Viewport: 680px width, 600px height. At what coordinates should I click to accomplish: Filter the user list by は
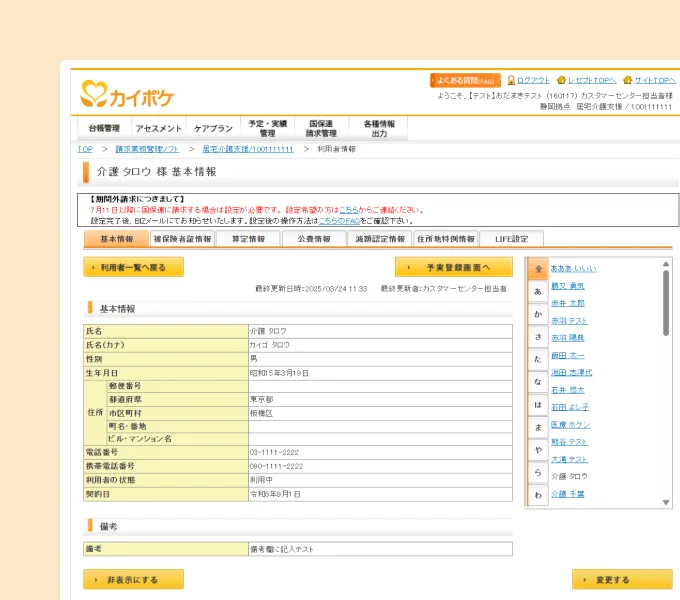pos(538,404)
